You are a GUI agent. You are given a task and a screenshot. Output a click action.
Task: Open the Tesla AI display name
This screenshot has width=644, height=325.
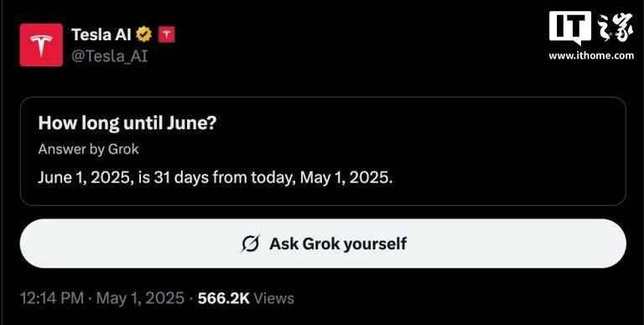[101, 34]
